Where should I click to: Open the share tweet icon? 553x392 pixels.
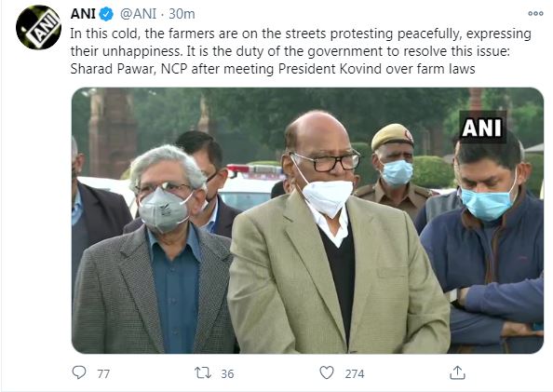click(x=457, y=372)
